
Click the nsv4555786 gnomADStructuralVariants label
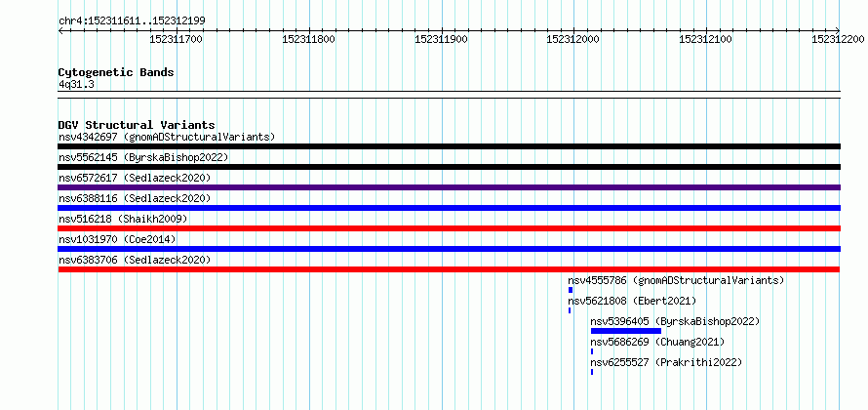pyautogui.click(x=677, y=280)
